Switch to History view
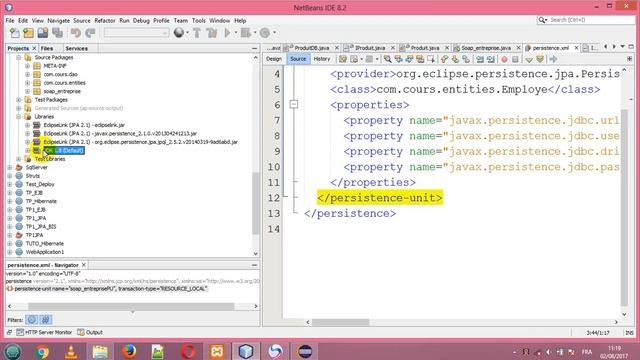 point(322,59)
